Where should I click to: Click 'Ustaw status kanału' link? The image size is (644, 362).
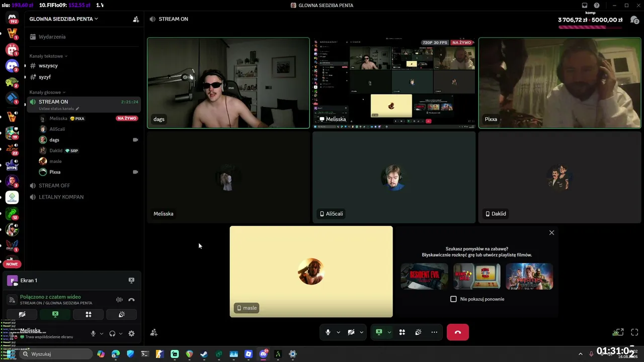click(x=59, y=109)
